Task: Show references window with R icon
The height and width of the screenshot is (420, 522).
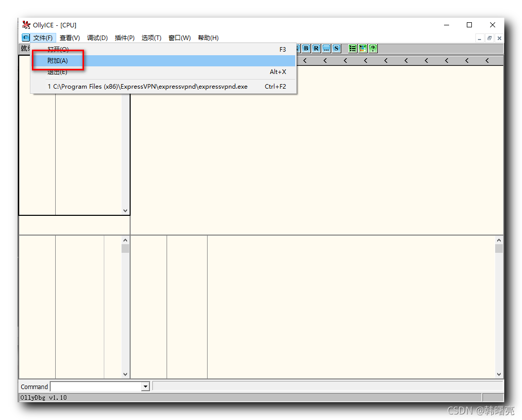Action: tap(316, 48)
